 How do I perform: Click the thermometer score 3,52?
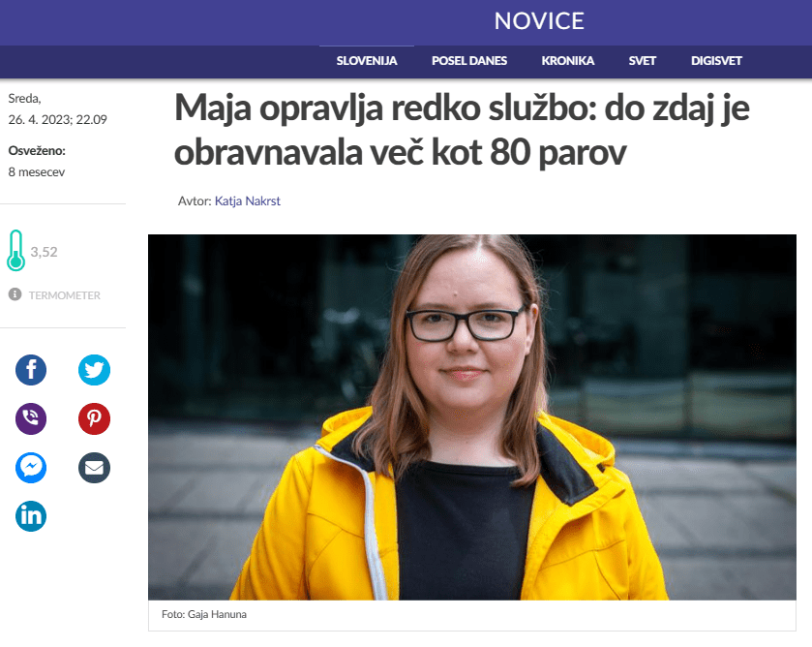pos(44,253)
